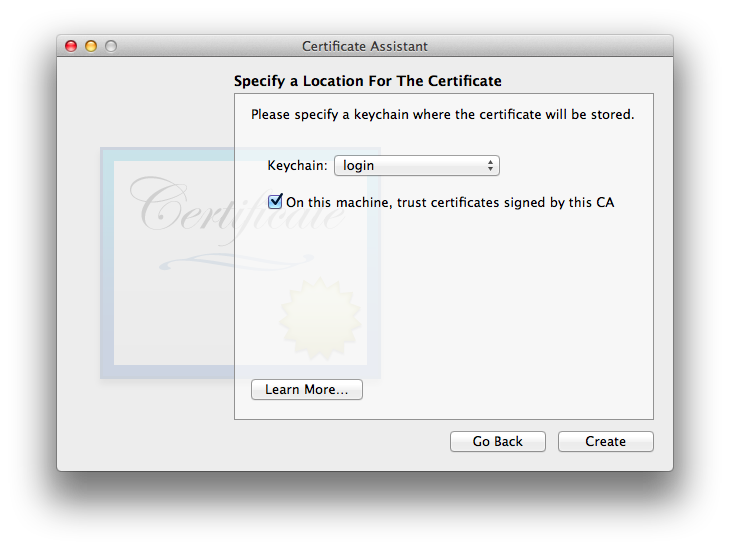Click the grayed-out zoom window button
Viewport: 730px width, 550px height.
[x=111, y=46]
